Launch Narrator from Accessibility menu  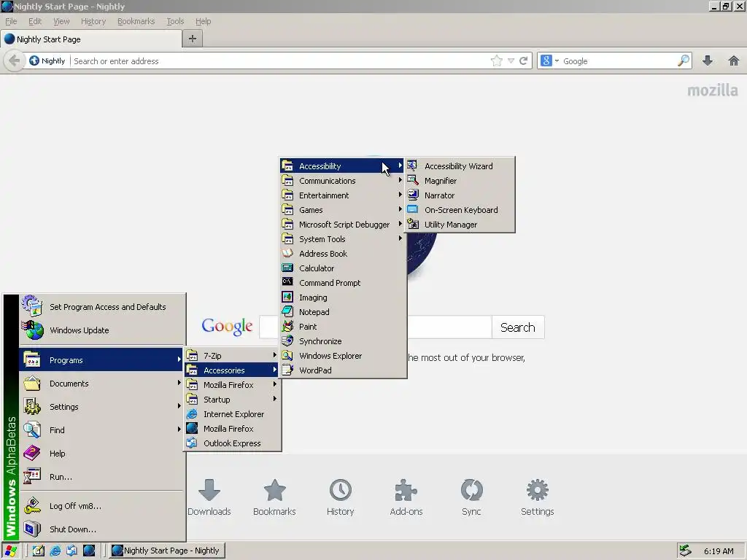click(x=460, y=195)
